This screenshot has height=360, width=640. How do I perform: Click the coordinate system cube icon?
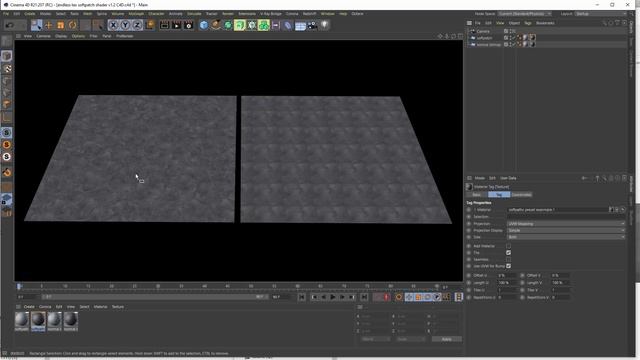tap(150, 25)
